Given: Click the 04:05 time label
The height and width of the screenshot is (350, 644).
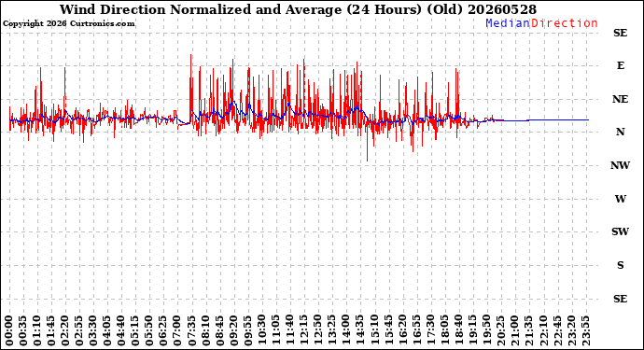Looking at the screenshot, I should point(107,330).
